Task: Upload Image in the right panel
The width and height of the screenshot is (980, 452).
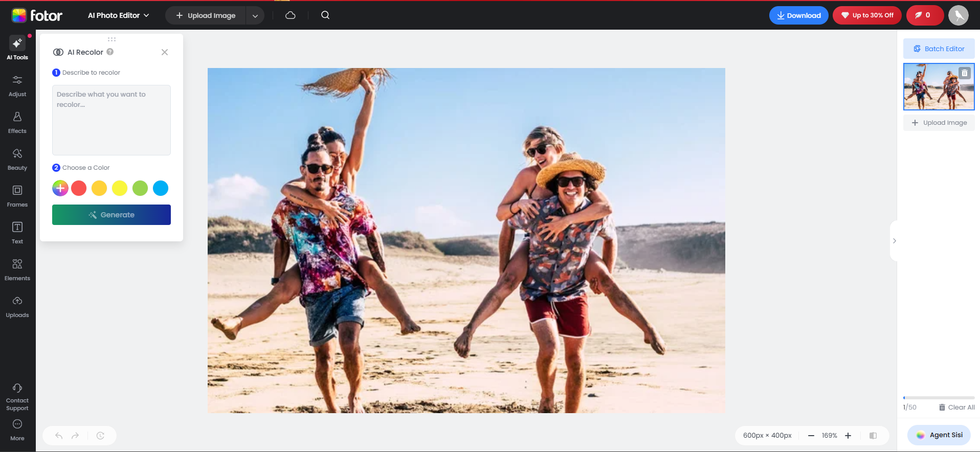Action: [939, 123]
